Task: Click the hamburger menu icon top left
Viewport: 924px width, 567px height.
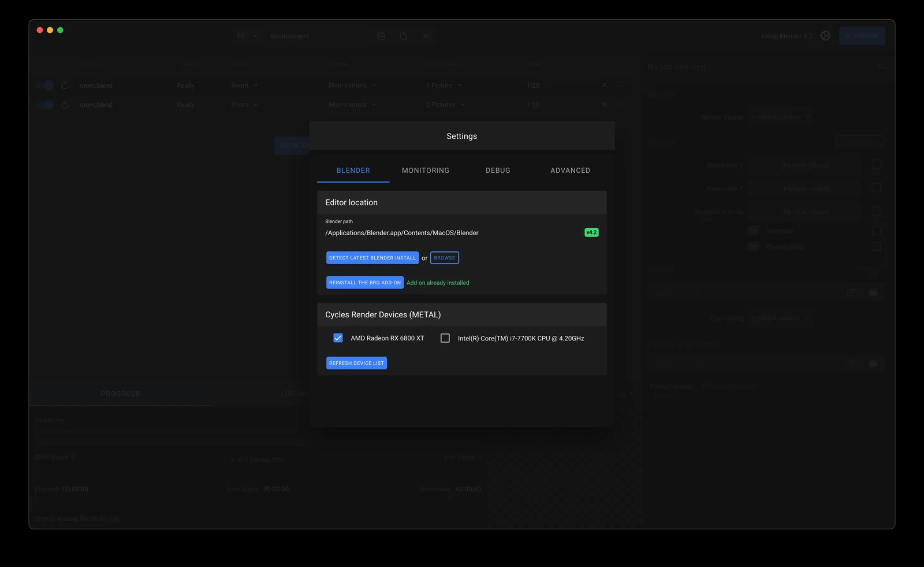Action: coord(241,35)
